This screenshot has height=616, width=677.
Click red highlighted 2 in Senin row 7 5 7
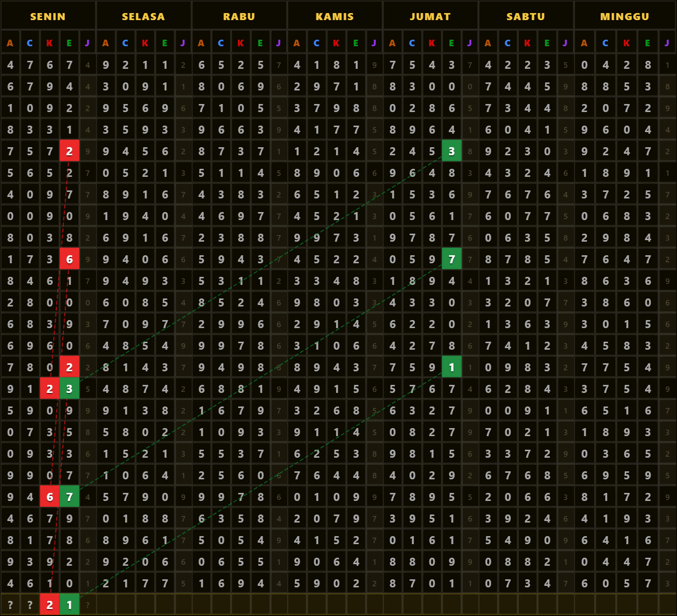69,151
